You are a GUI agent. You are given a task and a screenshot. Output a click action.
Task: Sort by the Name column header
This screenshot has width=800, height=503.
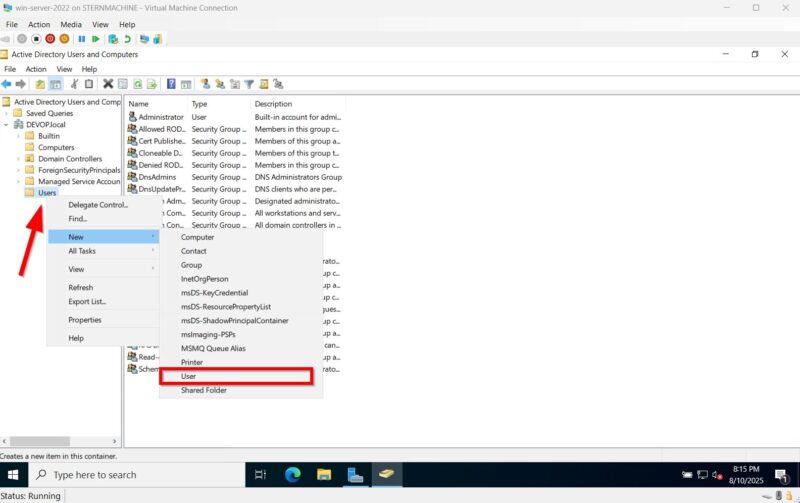point(156,104)
